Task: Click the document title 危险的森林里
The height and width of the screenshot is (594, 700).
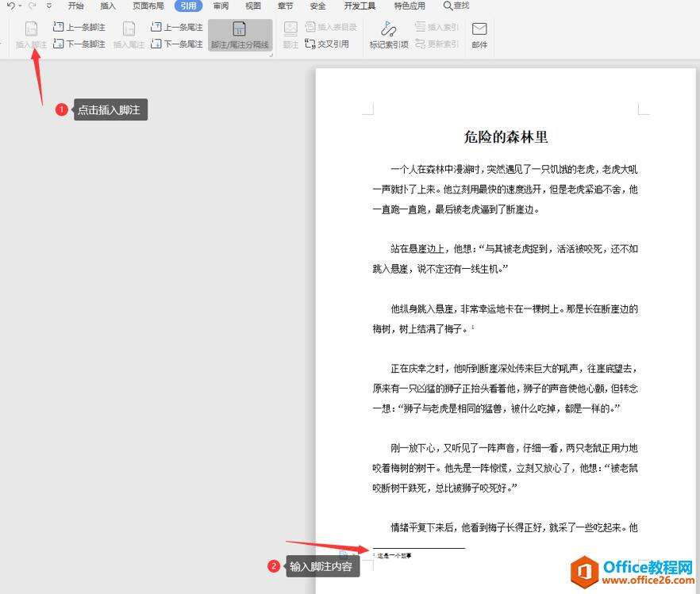Action: (506, 137)
